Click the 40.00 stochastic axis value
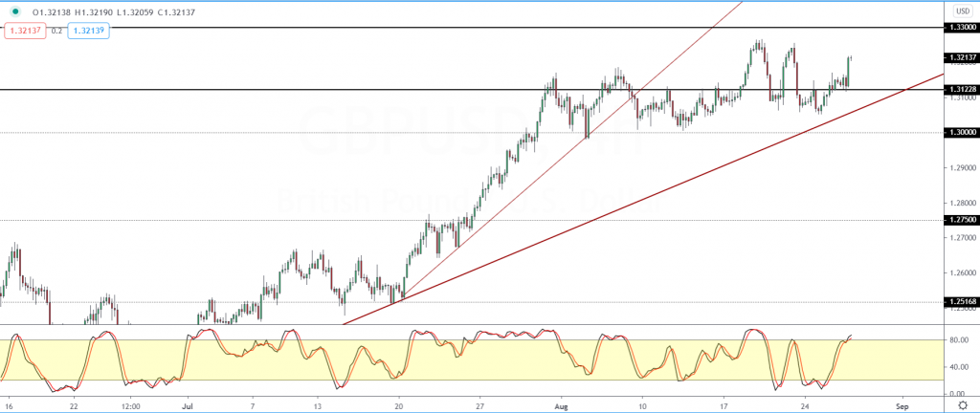The height and width of the screenshot is (413, 980). [957, 367]
